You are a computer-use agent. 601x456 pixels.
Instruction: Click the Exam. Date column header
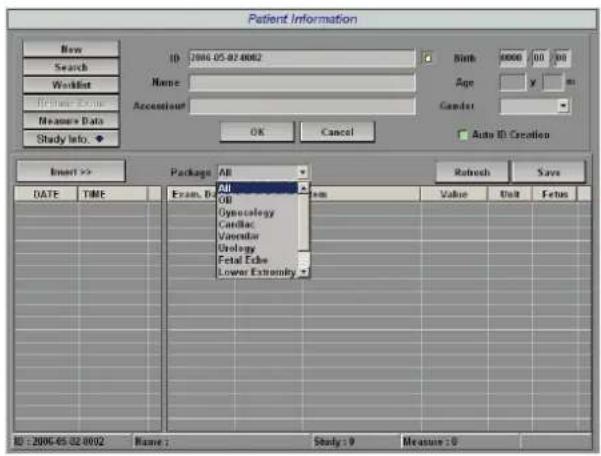click(x=194, y=194)
